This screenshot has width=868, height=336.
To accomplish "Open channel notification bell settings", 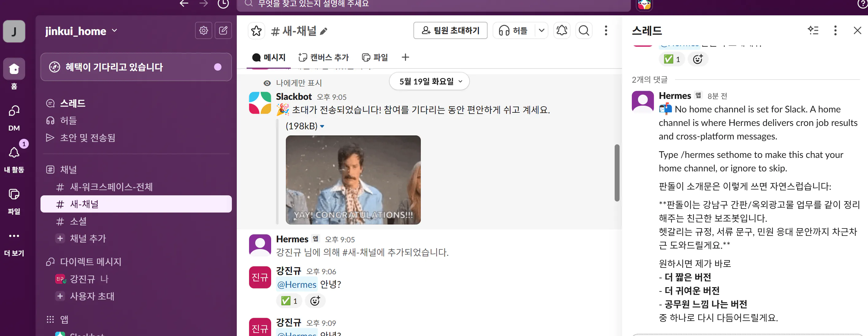I will pyautogui.click(x=562, y=31).
